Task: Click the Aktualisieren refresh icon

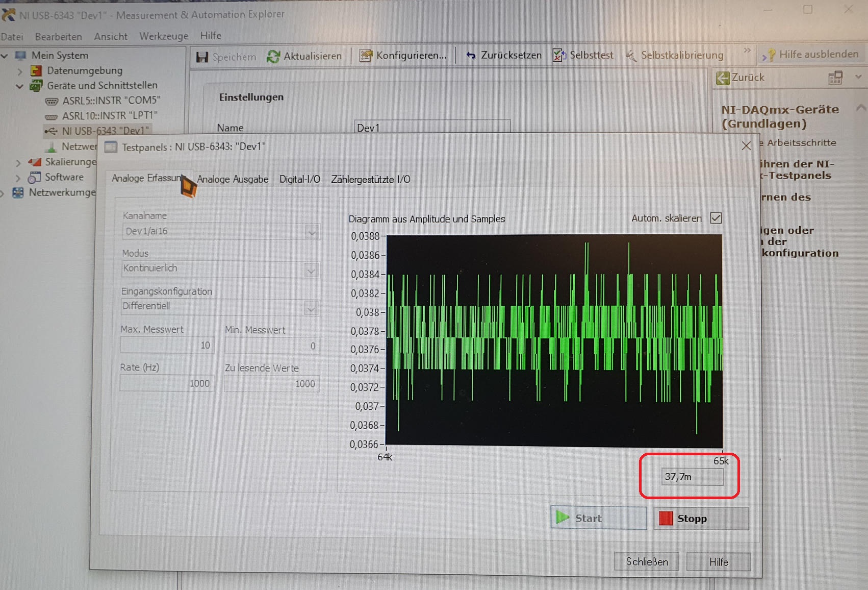Action: coord(273,56)
